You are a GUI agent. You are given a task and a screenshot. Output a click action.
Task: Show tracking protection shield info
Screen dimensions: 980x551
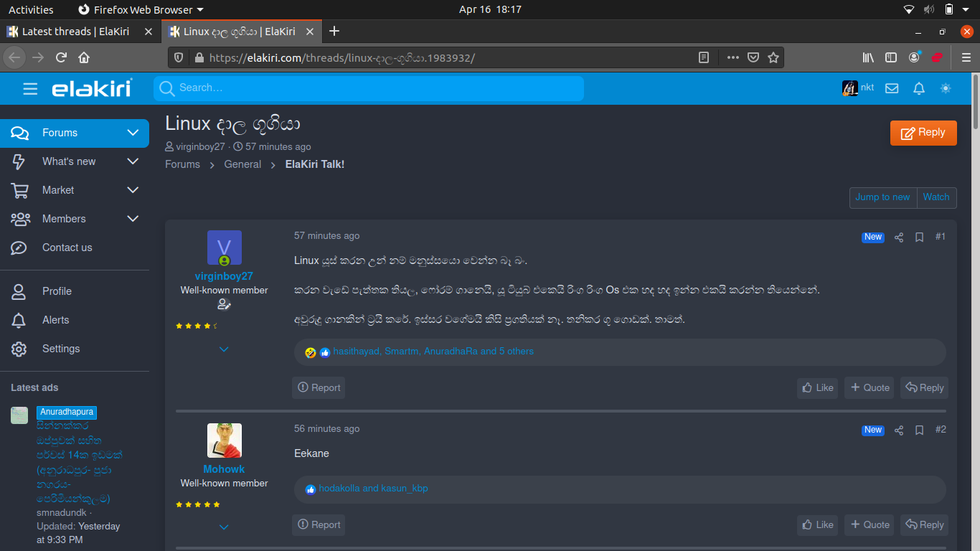coord(179,57)
